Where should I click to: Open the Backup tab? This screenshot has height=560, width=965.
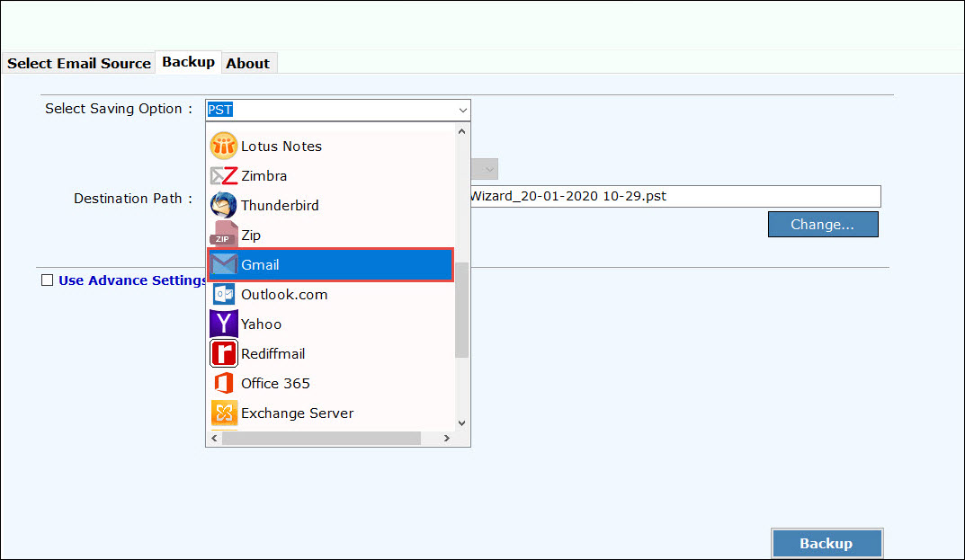[188, 62]
